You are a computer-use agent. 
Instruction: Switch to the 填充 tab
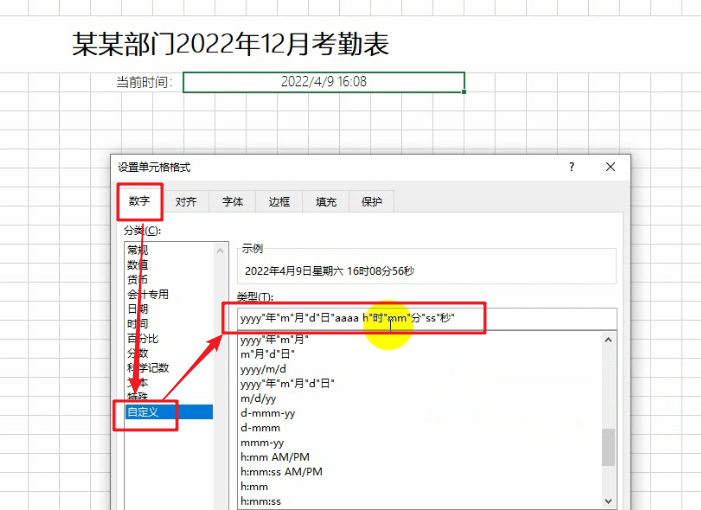(325, 202)
